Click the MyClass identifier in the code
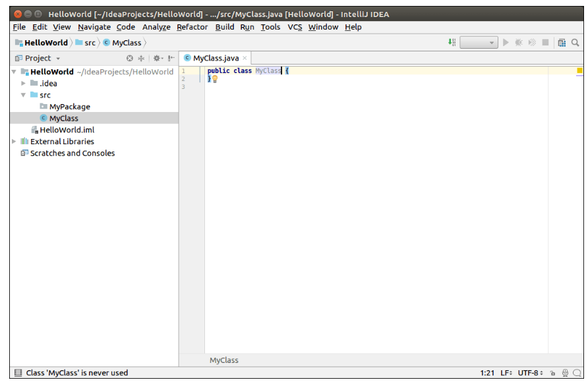This screenshot has width=588, height=384. click(268, 70)
